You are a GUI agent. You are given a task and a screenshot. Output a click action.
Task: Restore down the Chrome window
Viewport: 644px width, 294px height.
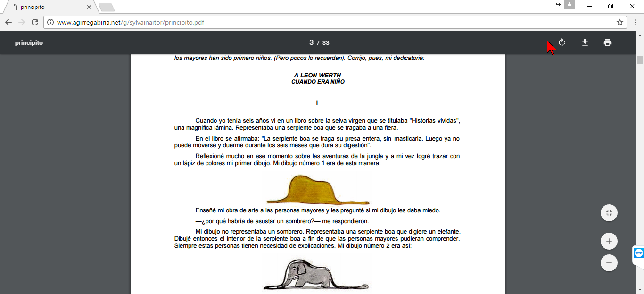pos(611,6)
